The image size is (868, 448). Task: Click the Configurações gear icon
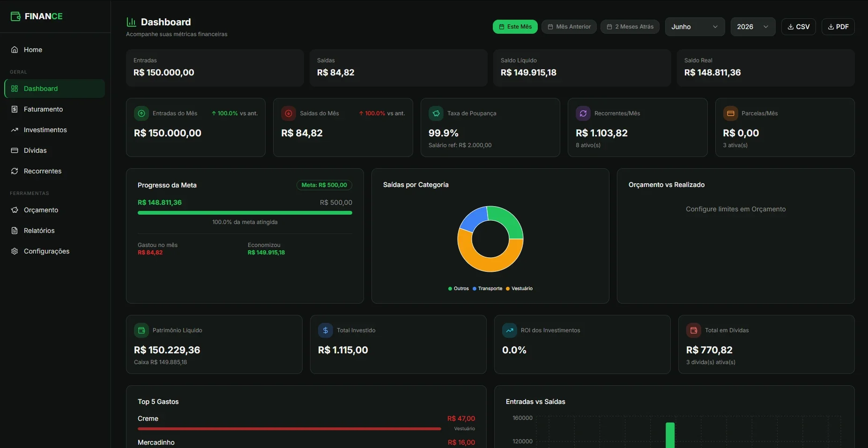pyautogui.click(x=15, y=251)
